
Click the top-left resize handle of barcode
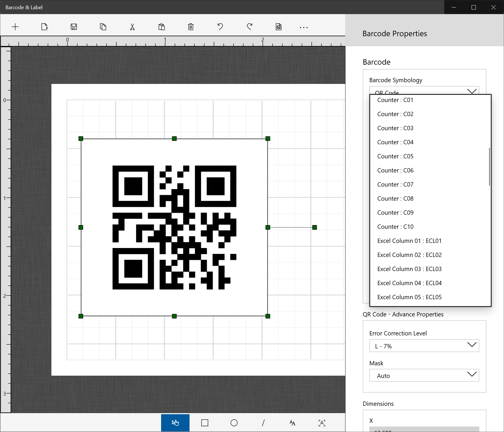tap(81, 139)
